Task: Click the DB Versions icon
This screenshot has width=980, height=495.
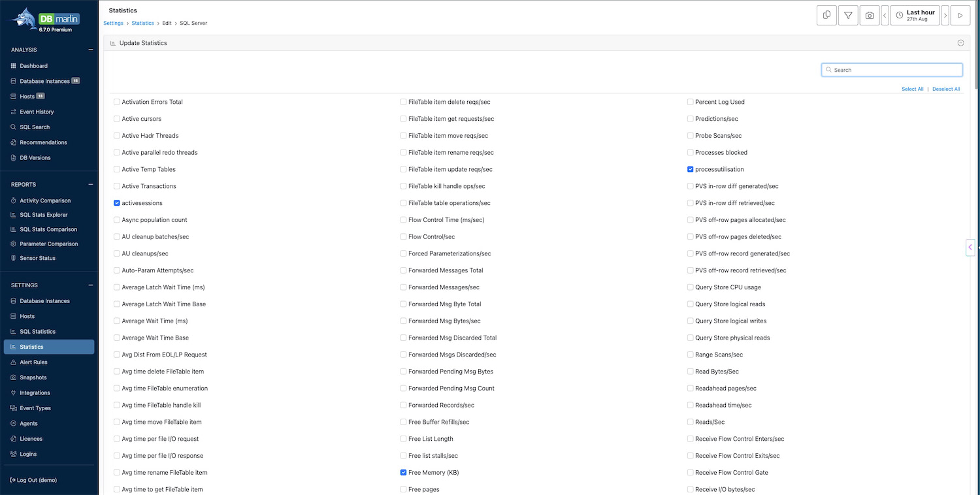Action: (14, 158)
